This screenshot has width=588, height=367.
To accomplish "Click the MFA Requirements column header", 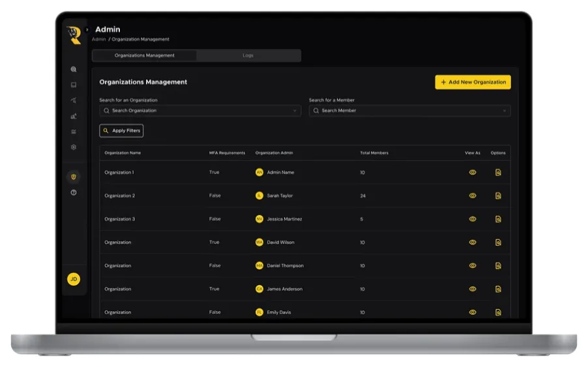I will click(227, 153).
